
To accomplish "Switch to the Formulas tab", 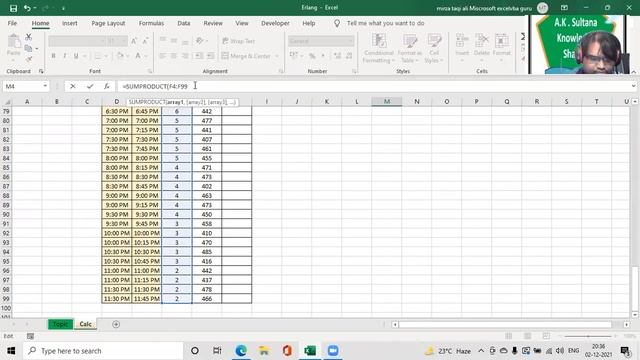I will [151, 23].
